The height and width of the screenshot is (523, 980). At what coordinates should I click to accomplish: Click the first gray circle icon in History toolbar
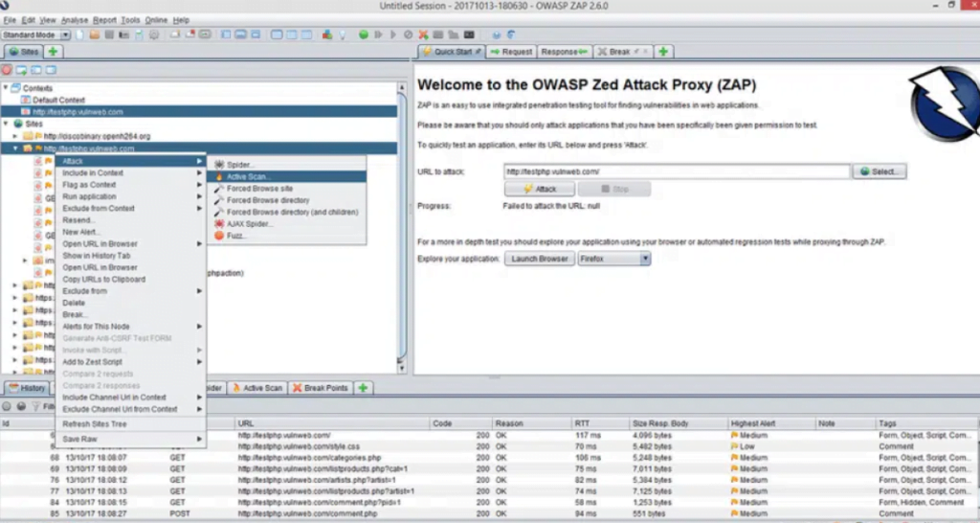[x=7, y=407]
